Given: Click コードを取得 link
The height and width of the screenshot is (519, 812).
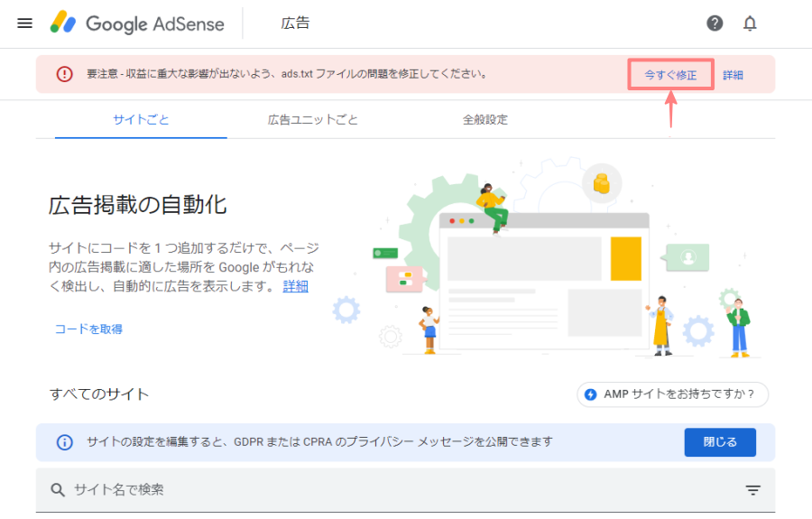Looking at the screenshot, I should [x=88, y=329].
